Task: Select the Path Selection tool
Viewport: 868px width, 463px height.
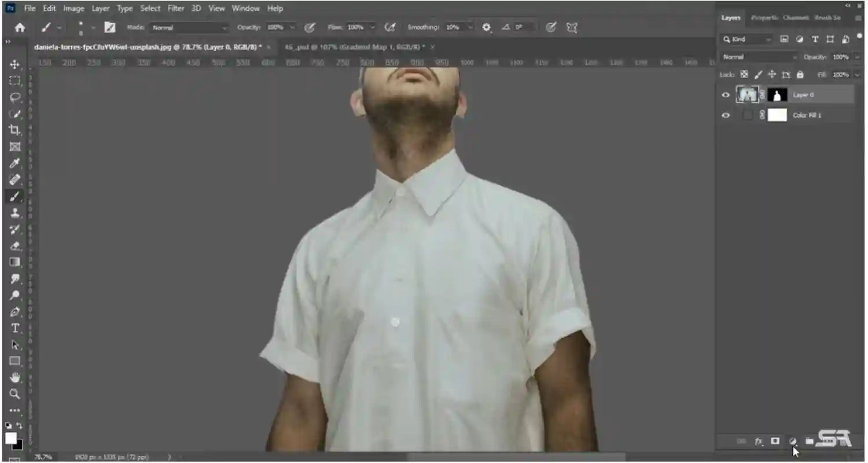Action: (x=15, y=345)
